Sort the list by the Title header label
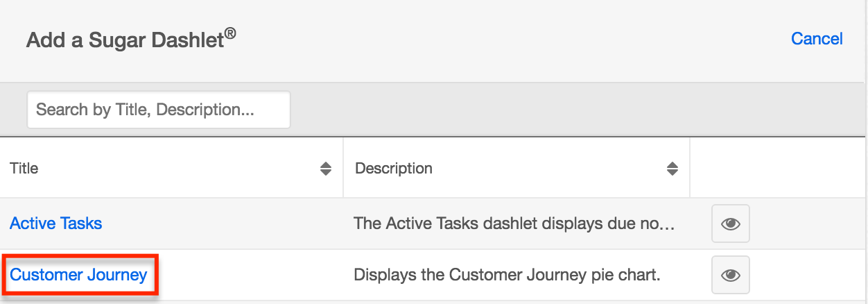Viewport: 868px width, 304px height. [x=24, y=169]
